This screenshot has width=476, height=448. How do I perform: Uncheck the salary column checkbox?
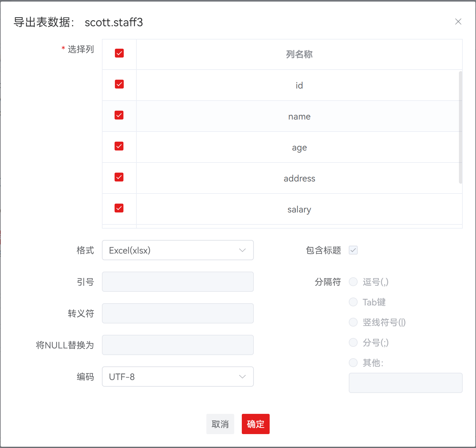(119, 208)
